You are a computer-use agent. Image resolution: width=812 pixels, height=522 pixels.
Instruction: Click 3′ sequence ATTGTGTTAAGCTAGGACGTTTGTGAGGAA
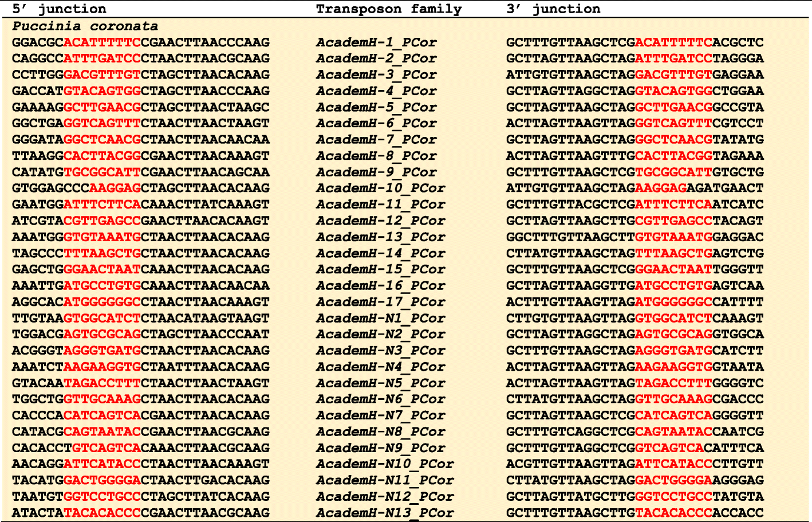tap(635, 74)
